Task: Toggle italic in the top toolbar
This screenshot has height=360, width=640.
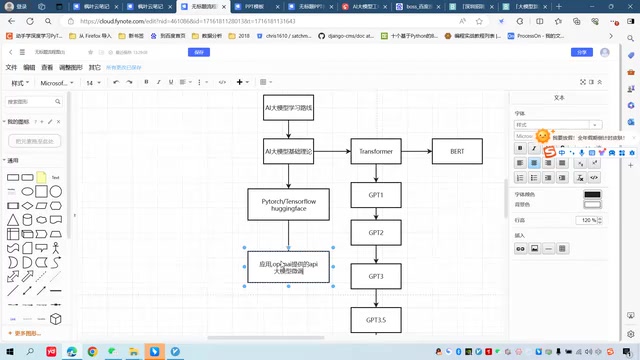Action: 159,82
